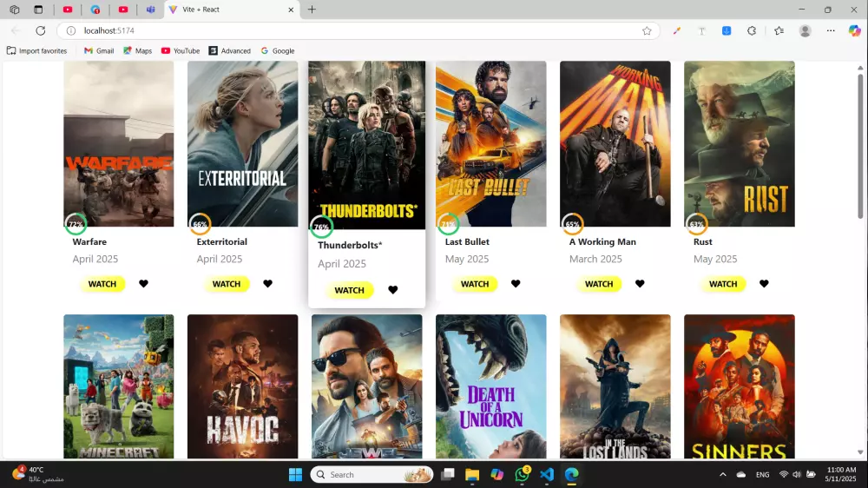This screenshot has width=868, height=488.
Task: Open the YouTube bookmark
Action: coord(181,51)
